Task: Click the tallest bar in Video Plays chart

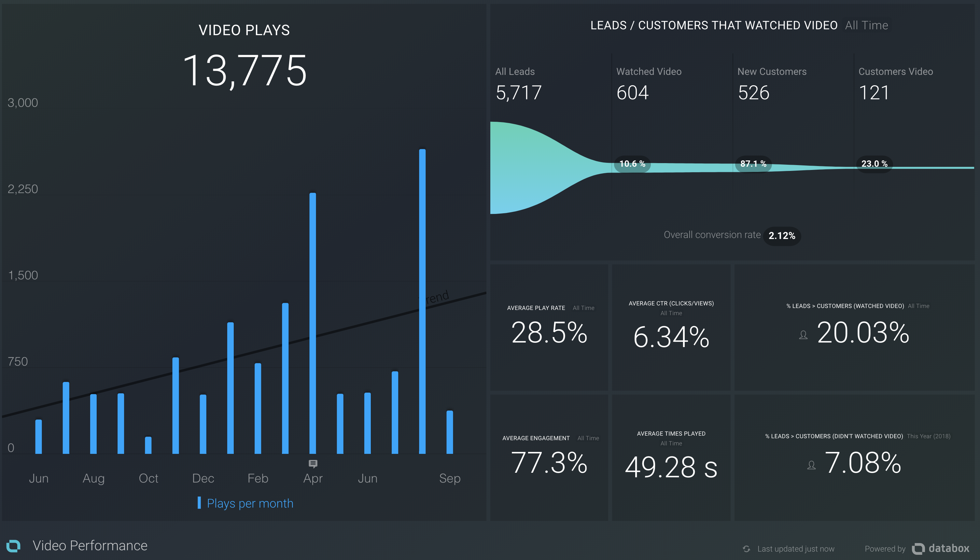Action: (x=422, y=301)
